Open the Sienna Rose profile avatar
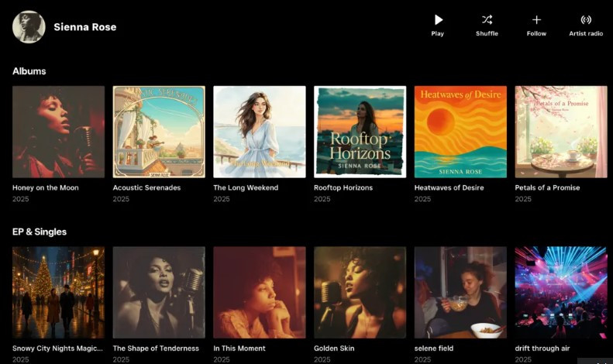 click(29, 27)
